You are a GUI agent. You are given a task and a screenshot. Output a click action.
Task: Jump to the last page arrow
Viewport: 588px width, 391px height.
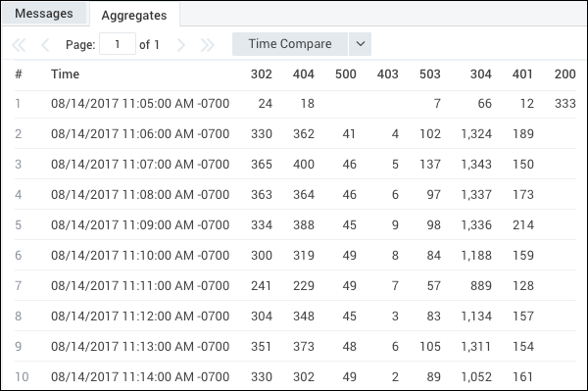208,45
